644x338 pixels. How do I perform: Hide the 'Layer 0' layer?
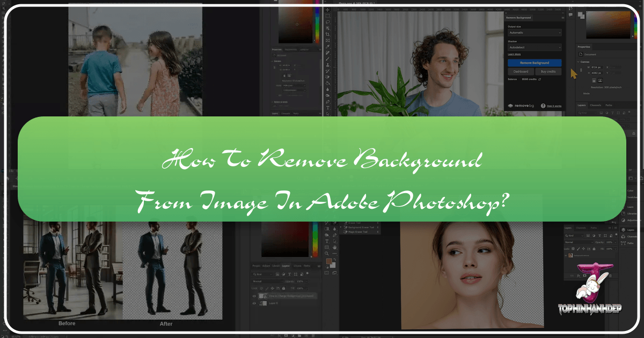[x=254, y=303]
